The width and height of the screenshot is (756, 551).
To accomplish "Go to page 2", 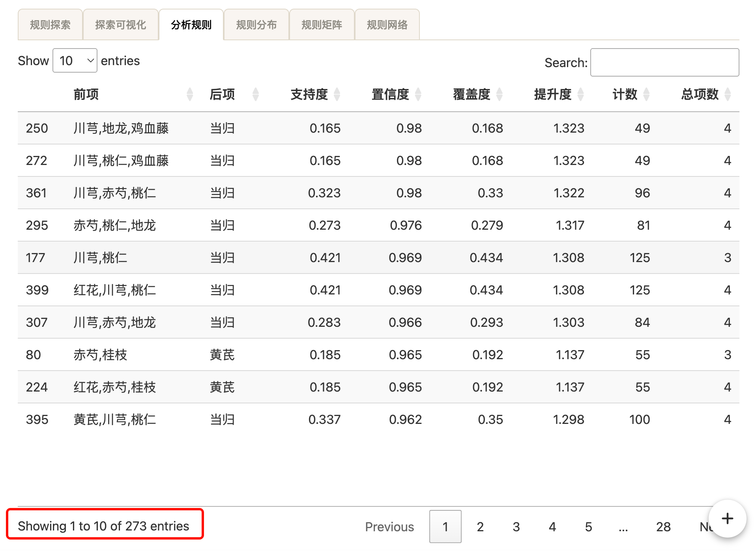I will [x=480, y=527].
